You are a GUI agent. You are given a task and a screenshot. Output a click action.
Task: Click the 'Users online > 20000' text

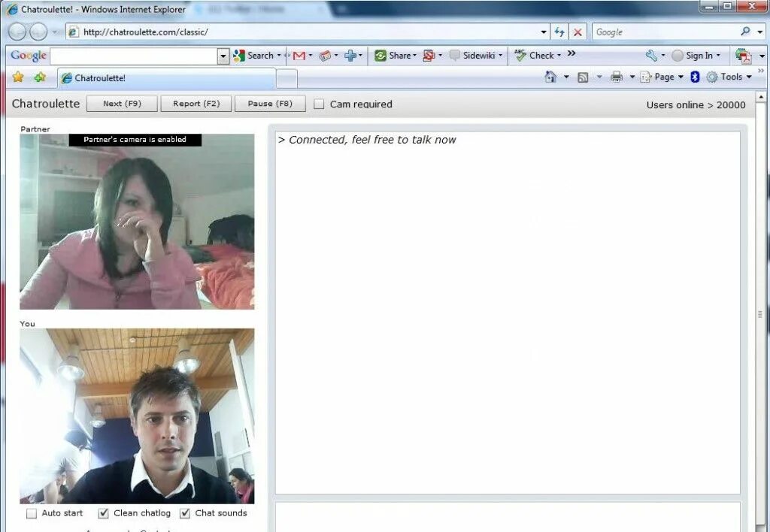[x=696, y=105]
